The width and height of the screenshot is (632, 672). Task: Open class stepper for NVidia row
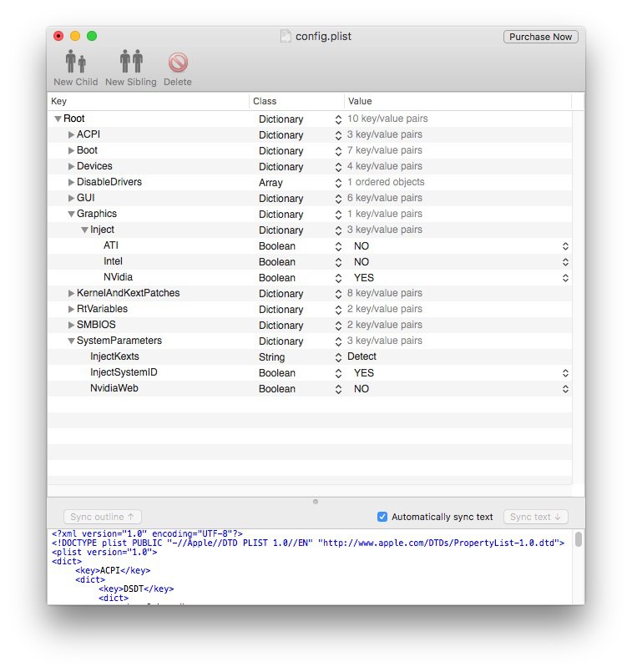pos(338,278)
